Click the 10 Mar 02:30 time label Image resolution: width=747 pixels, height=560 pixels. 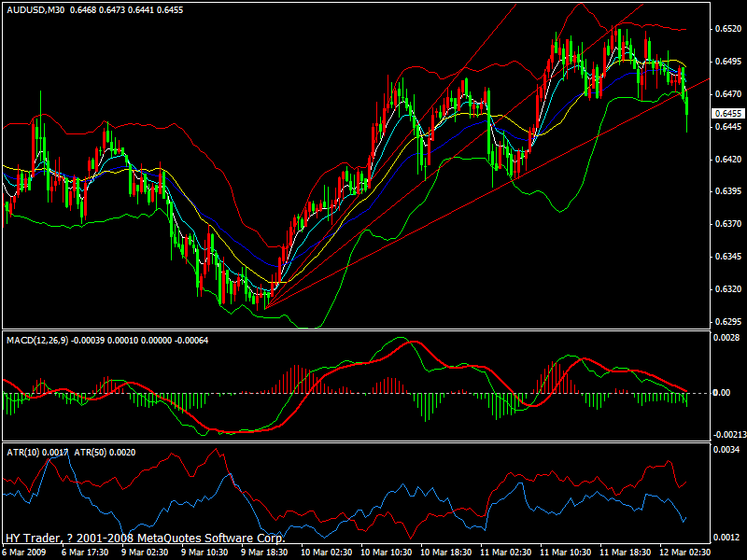(x=326, y=553)
